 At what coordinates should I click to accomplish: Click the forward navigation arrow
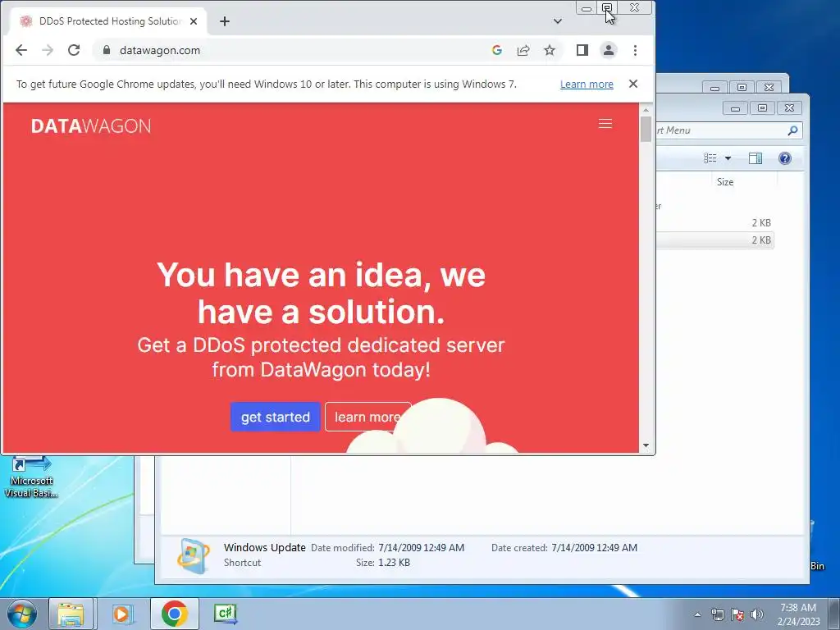coord(48,50)
